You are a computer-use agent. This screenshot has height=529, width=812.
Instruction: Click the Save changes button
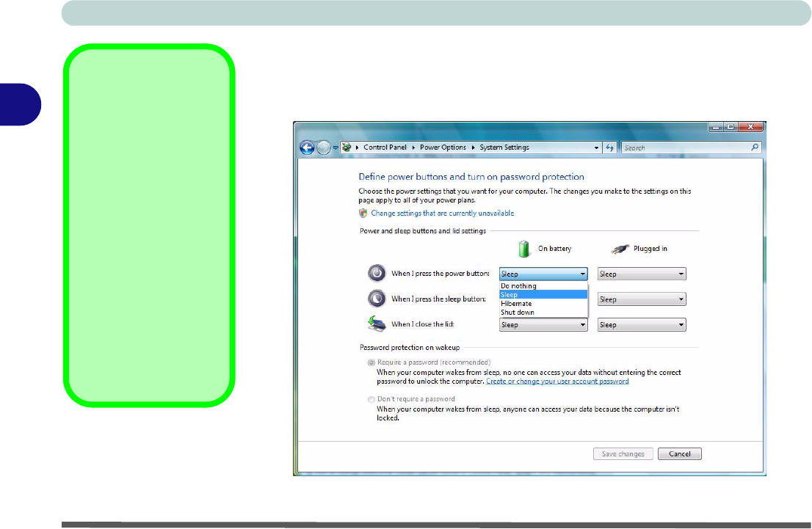pos(623,454)
